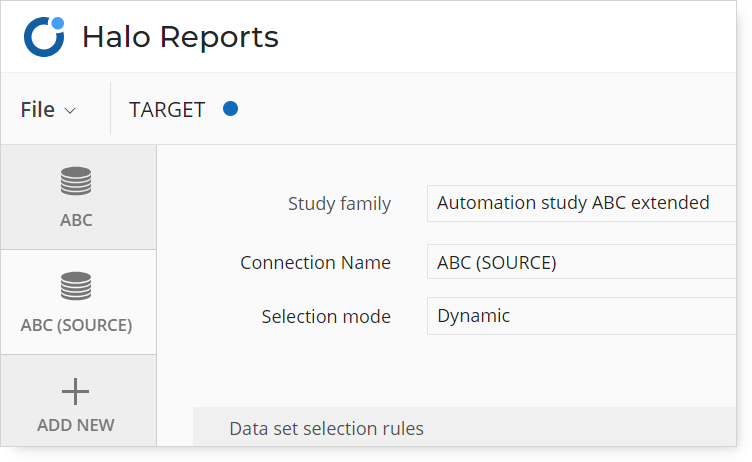
Task: Select the ABC database icon
Action: point(76,181)
